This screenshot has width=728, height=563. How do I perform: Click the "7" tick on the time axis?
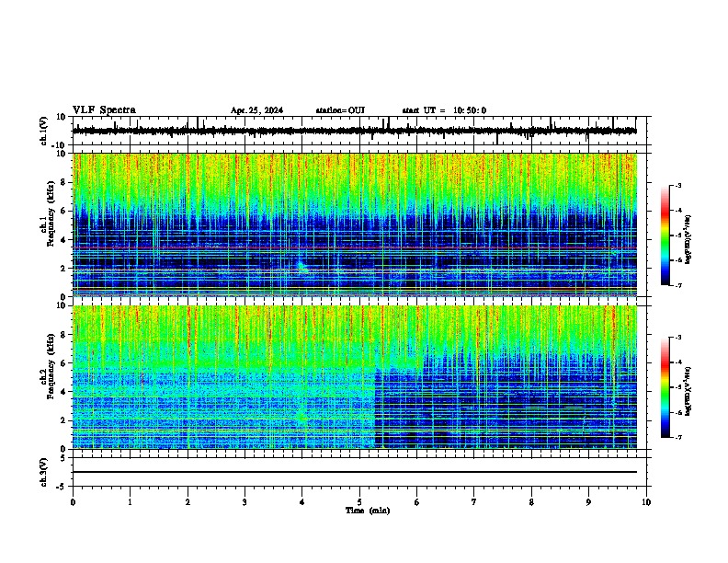(474, 502)
